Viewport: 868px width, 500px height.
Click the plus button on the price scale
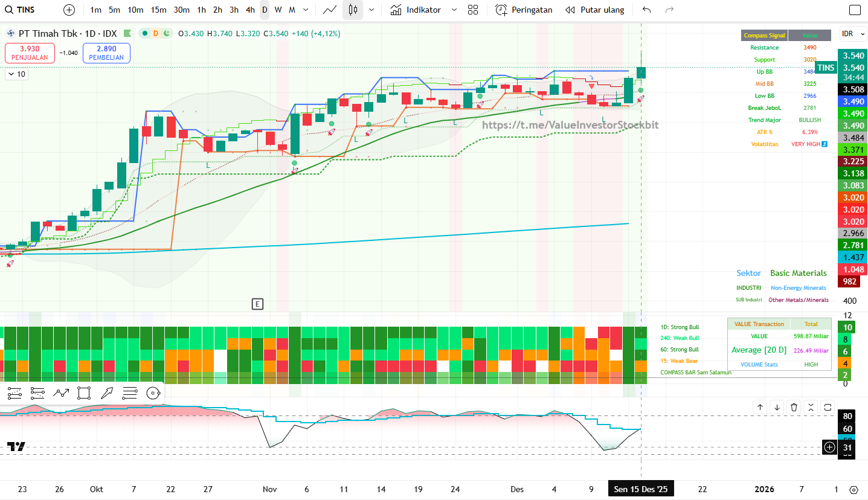tap(830, 447)
